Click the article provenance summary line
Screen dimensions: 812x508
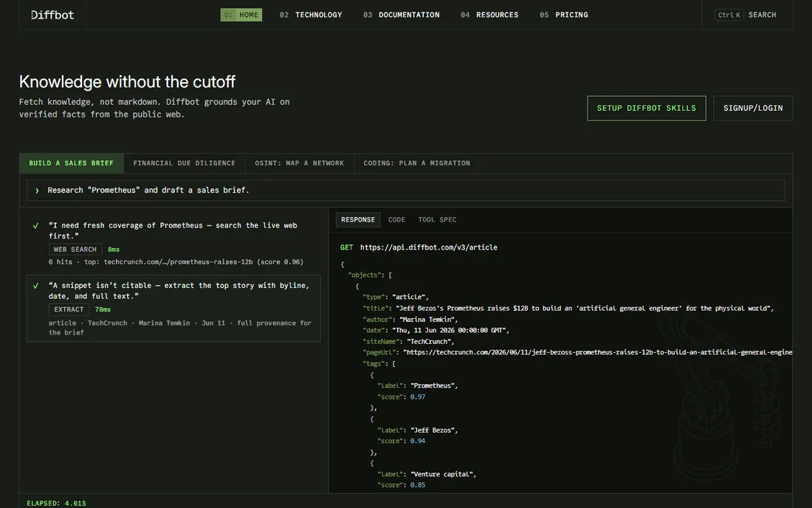click(180, 328)
